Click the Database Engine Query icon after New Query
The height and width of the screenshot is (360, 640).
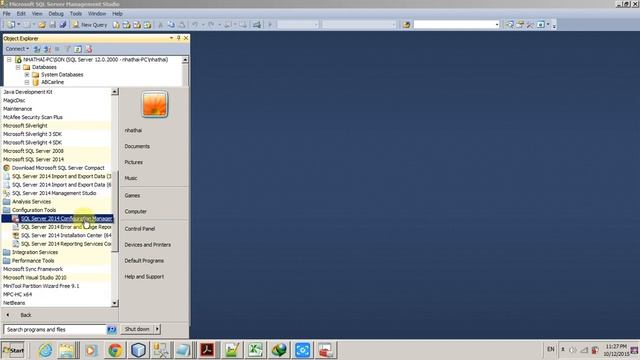pos(116,25)
